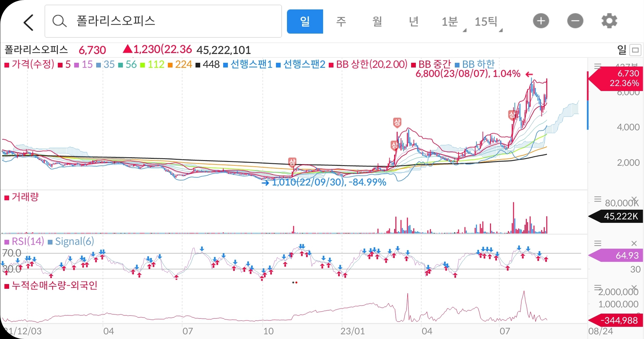This screenshot has height=339, width=644.
Task: Open chart settings gear
Action: pyautogui.click(x=609, y=21)
